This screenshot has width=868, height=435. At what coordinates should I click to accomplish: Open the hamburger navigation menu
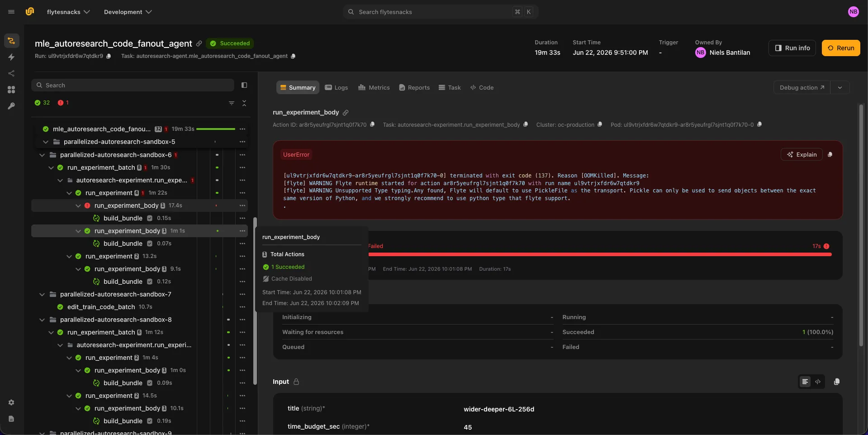(11, 12)
